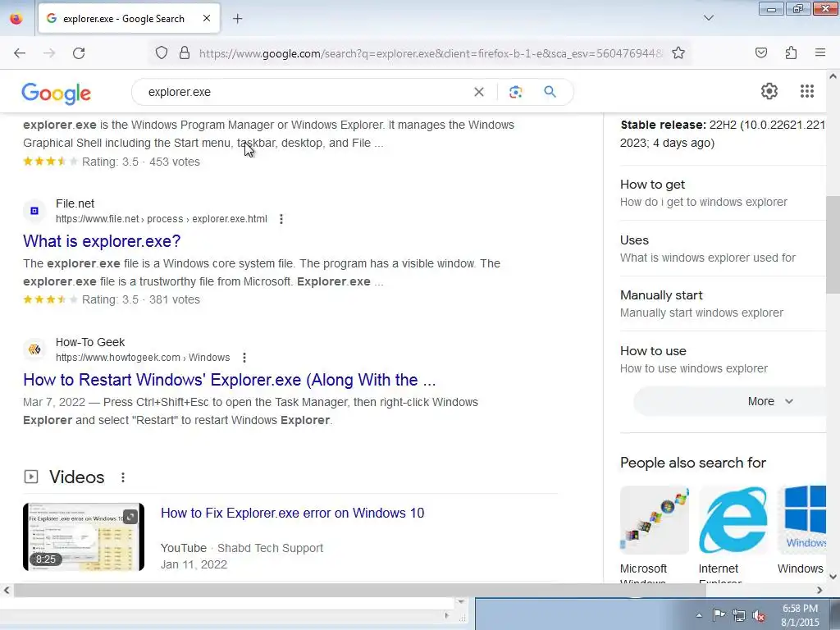Click the URL address bar
This screenshot has width=840, height=630.
tap(431, 53)
